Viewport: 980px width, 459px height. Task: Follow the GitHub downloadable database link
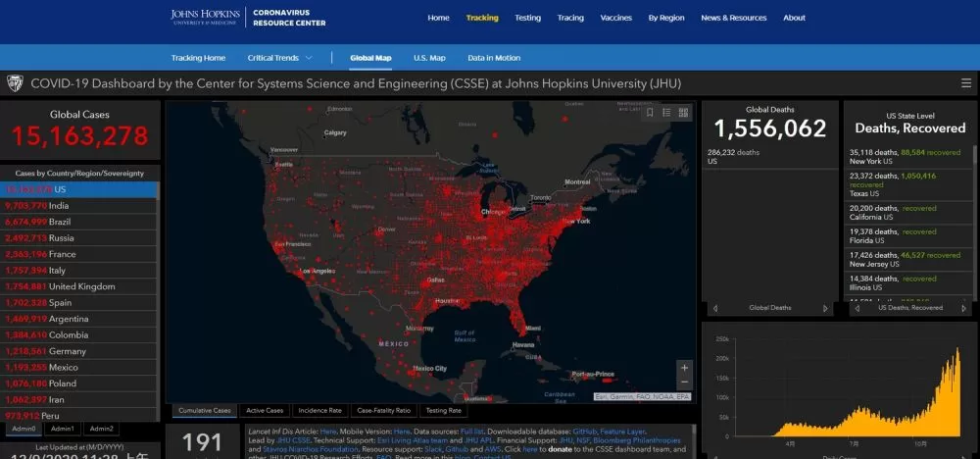pyautogui.click(x=585, y=432)
